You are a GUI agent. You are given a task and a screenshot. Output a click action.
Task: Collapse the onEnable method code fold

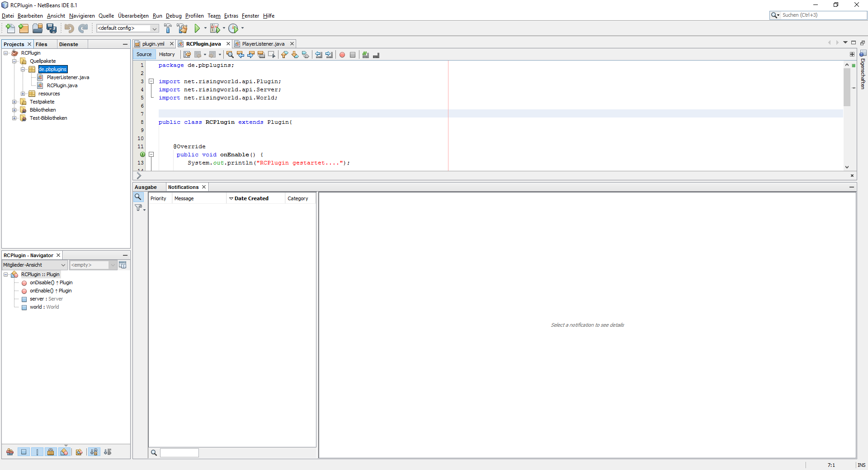[x=151, y=155]
